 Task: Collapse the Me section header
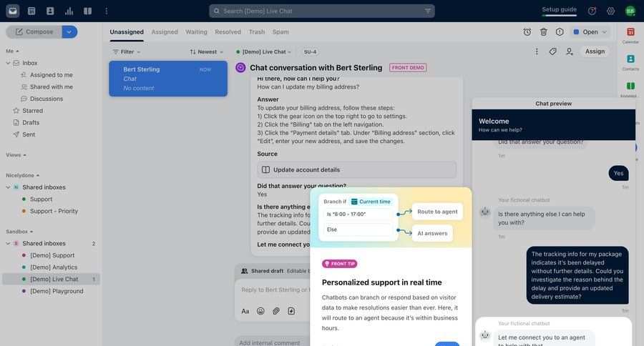pyautogui.click(x=12, y=51)
